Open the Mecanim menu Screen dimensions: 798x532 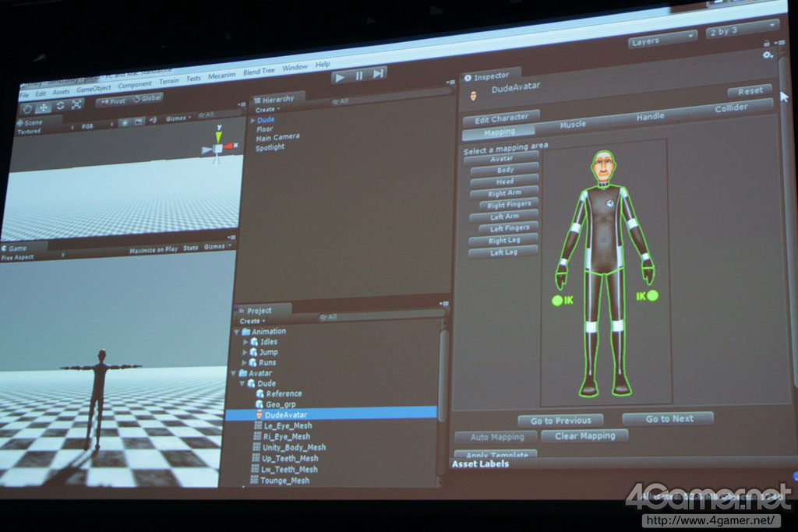221,74
